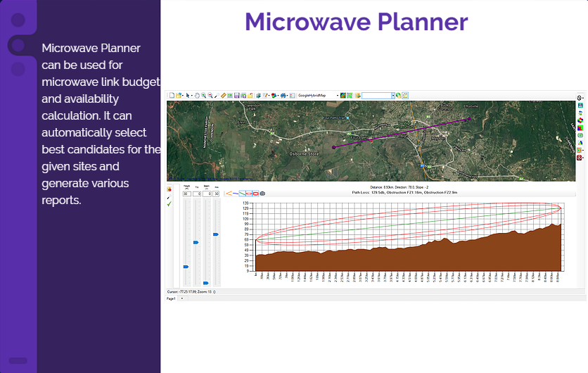Click the Osborne Store map label

[x=304, y=154]
